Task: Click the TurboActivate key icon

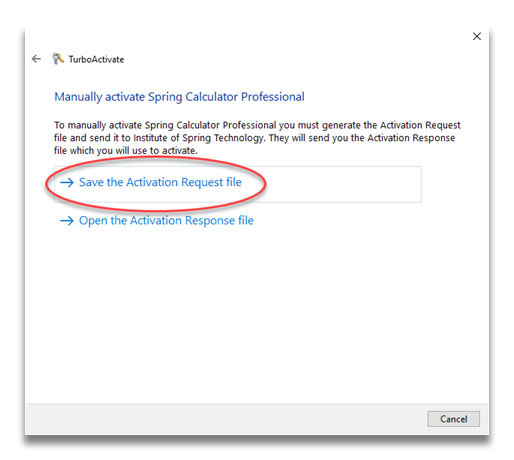Action: pyautogui.click(x=58, y=59)
